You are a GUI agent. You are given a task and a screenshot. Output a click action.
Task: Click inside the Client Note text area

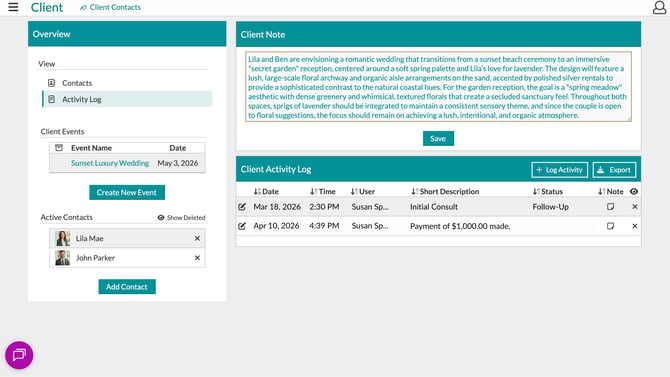[438, 87]
